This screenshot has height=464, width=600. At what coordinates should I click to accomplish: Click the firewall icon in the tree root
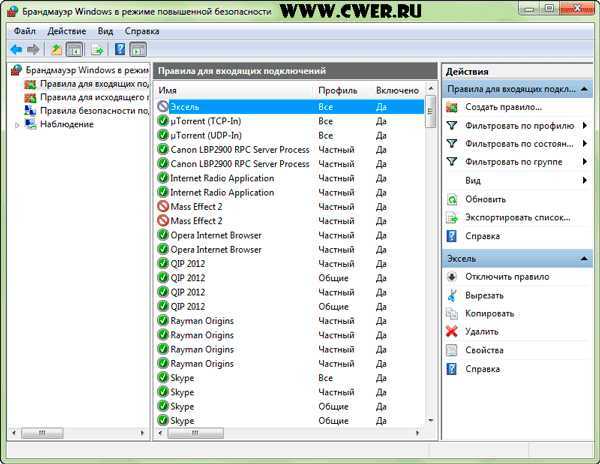(16, 70)
